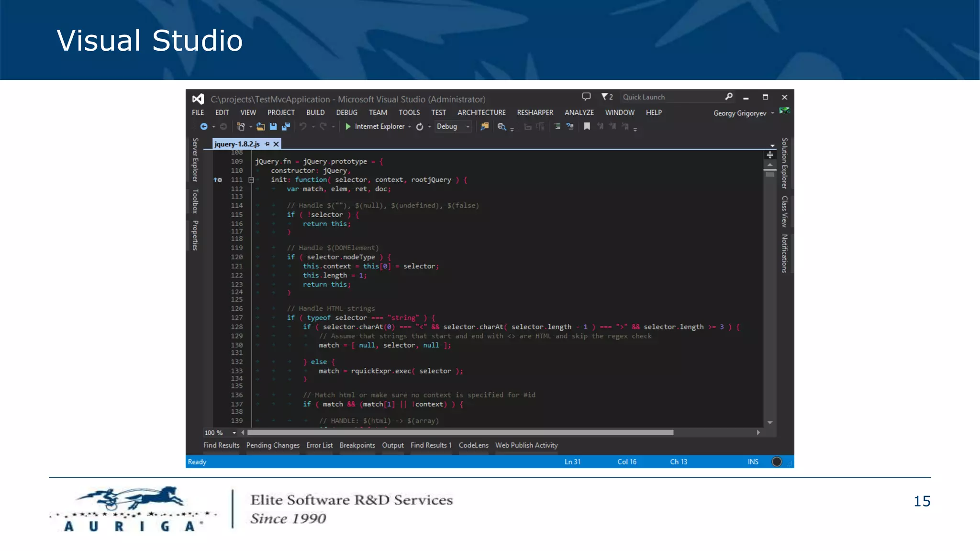Open the FILE menu
Image resolution: width=980 pixels, height=551 pixels.
[x=198, y=112]
